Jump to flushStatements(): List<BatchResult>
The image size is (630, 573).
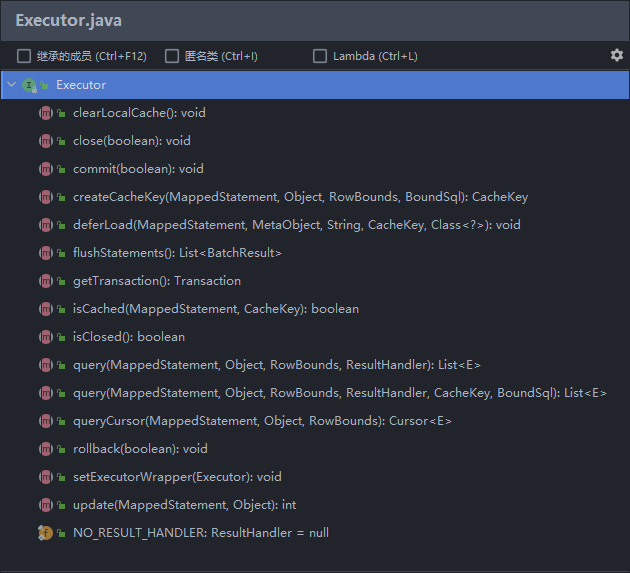coord(177,253)
